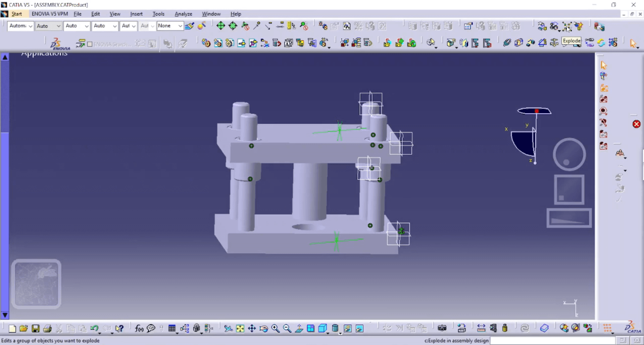
Task: Open the Analyze menu
Action: [183, 14]
